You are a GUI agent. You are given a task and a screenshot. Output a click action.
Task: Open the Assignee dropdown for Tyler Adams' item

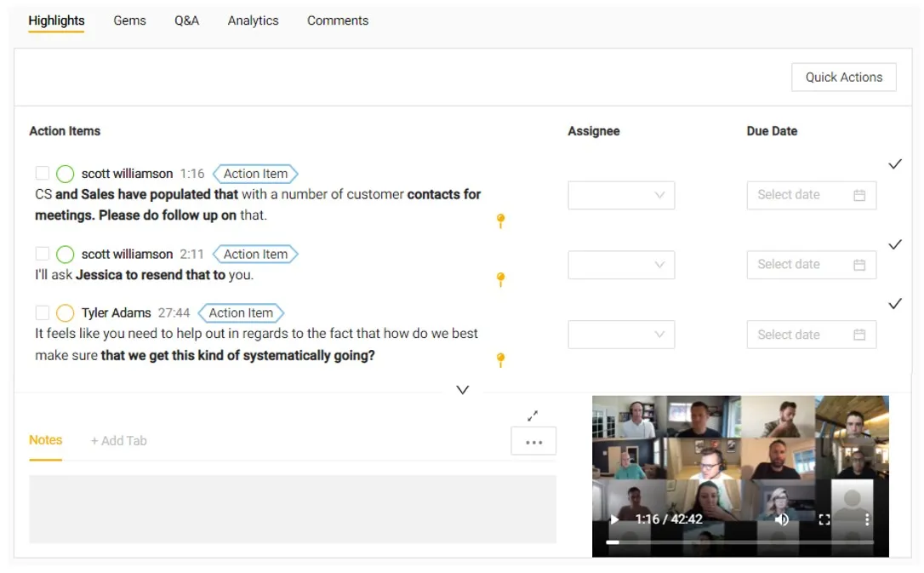point(621,335)
